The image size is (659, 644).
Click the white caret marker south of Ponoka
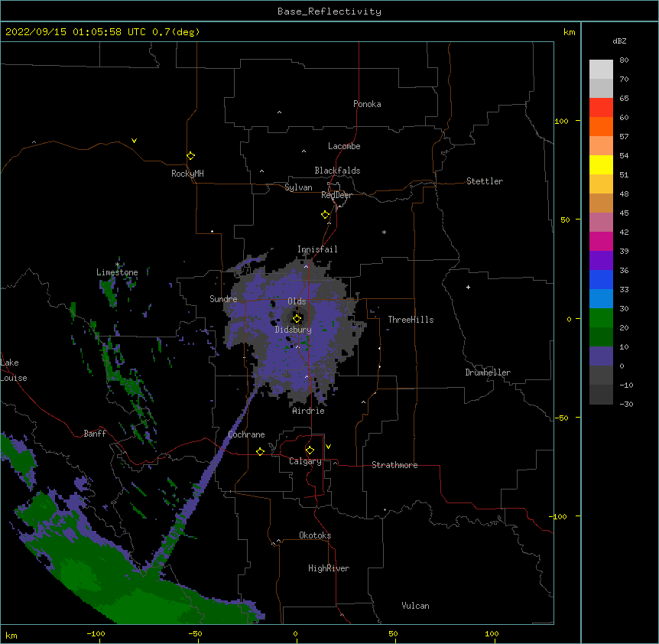[x=279, y=112]
